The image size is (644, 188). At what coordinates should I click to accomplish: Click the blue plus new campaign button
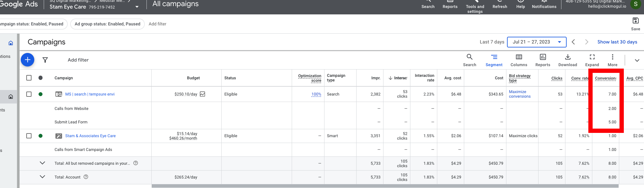point(28,60)
